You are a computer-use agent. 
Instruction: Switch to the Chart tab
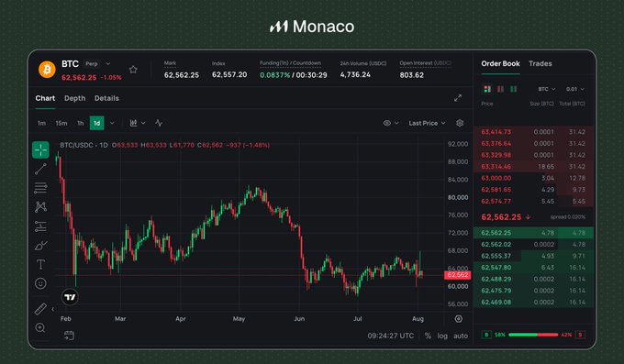[x=45, y=98]
